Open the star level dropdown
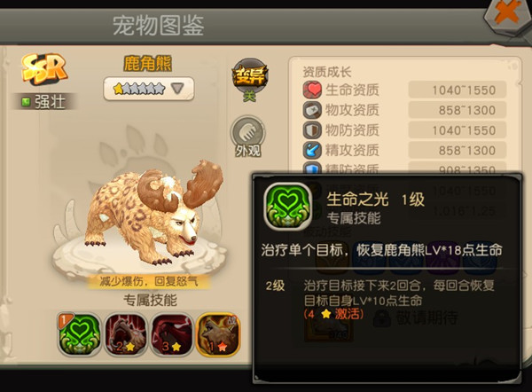This screenshot has height=392, width=532. pyautogui.click(x=149, y=89)
